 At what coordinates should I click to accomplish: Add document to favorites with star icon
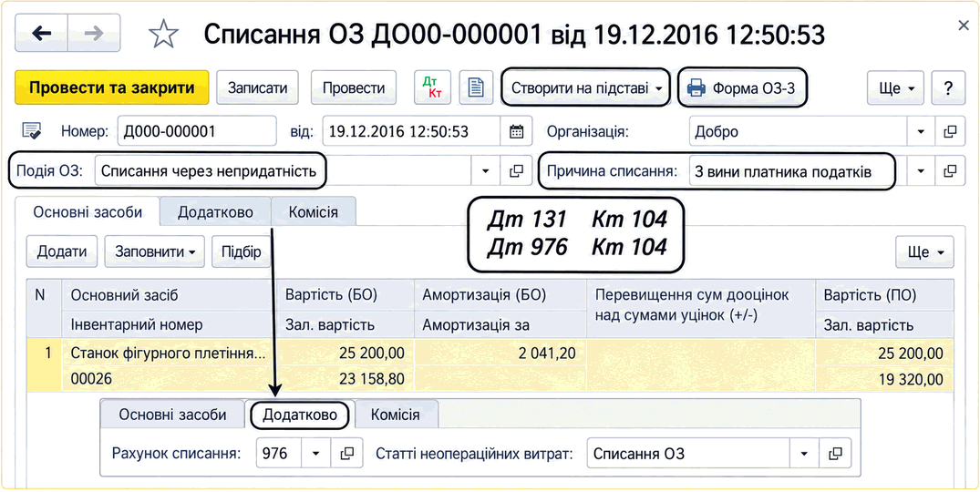[164, 35]
